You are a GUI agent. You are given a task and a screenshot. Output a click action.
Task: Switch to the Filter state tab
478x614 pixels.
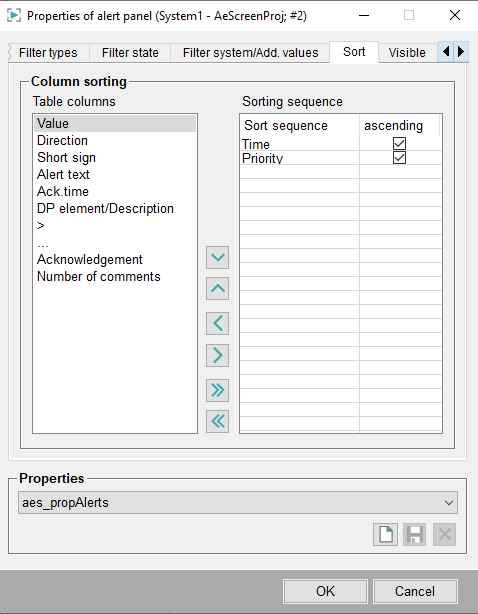click(x=130, y=53)
